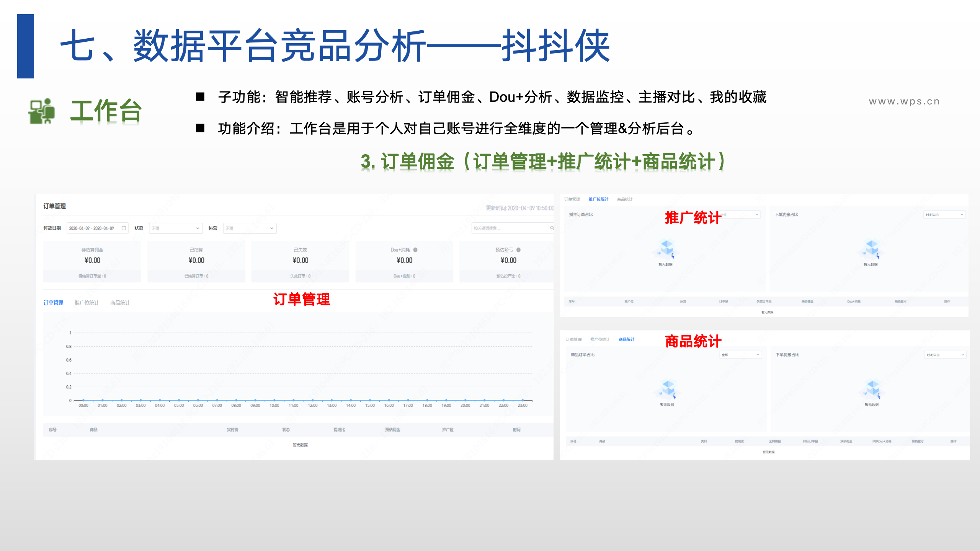This screenshot has height=551, width=980.
Task: Click 类目 column header in 商品统计 table
Action: pos(704,441)
